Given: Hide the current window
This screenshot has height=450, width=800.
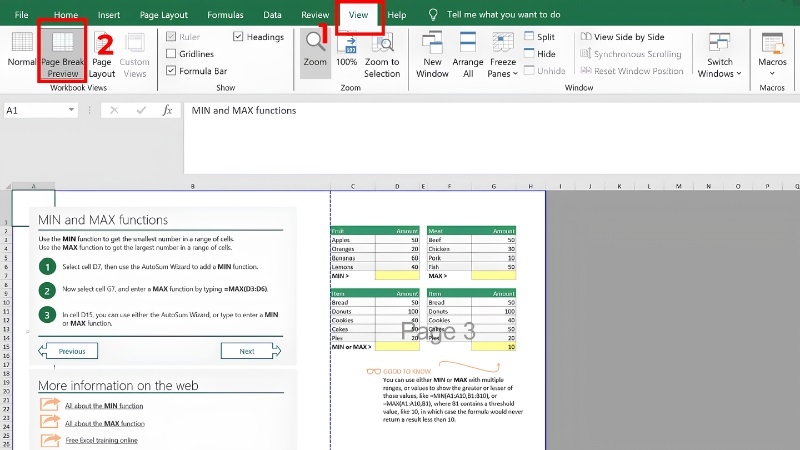Looking at the screenshot, I should [540, 54].
